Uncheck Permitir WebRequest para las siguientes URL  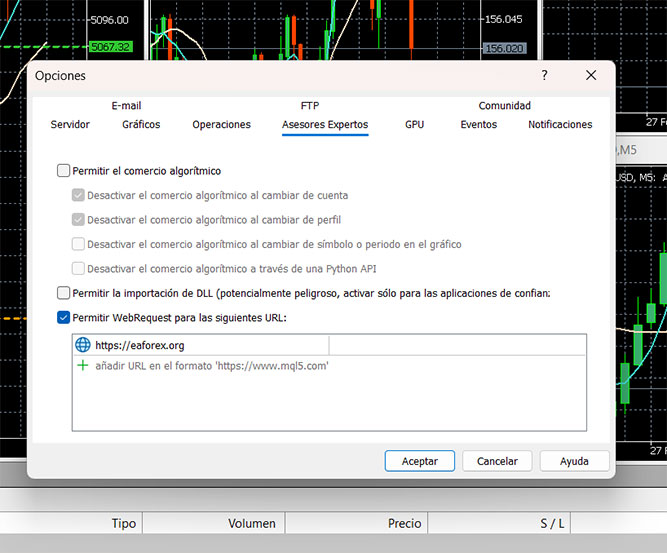point(64,318)
